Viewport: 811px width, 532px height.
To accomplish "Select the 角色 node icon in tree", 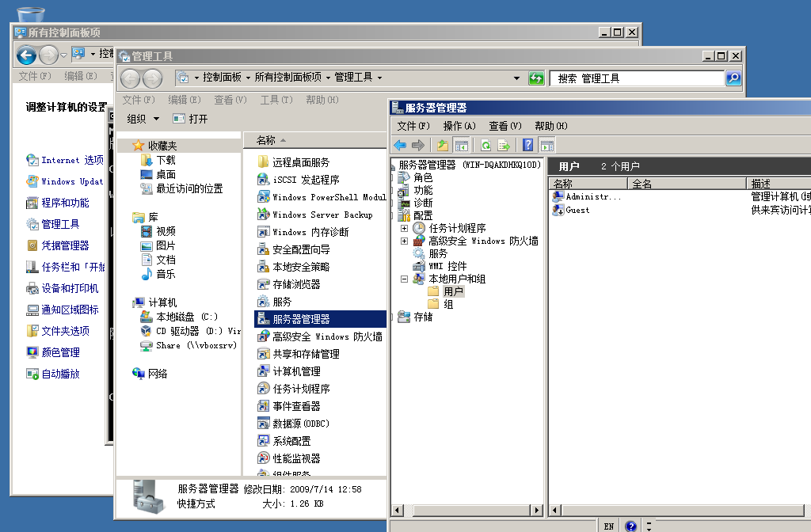I will 404,177.
